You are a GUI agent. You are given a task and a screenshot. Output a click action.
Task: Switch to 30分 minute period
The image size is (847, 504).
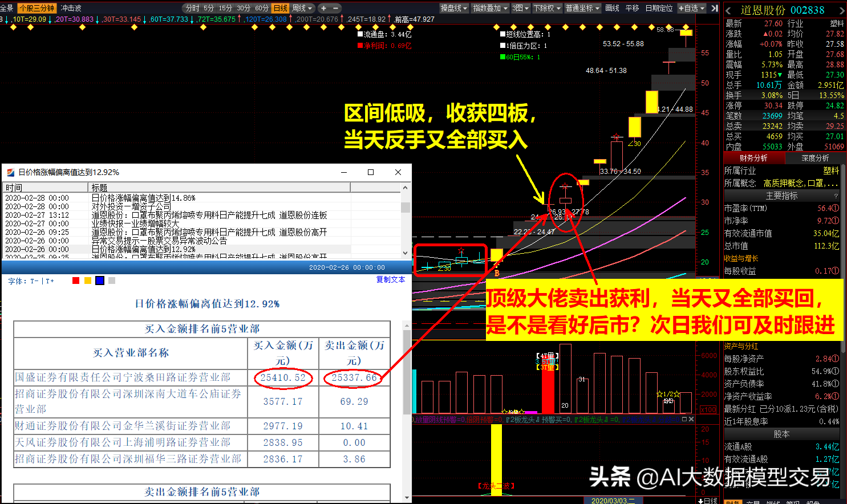[x=244, y=8]
